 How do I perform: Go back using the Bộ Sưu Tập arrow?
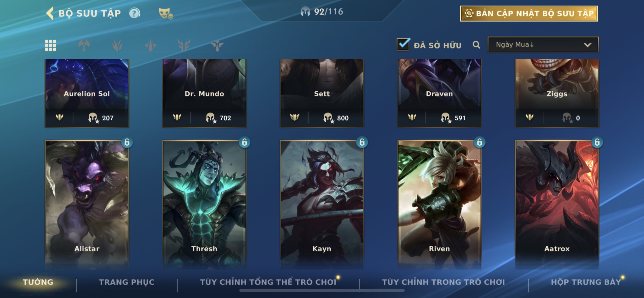click(50, 13)
